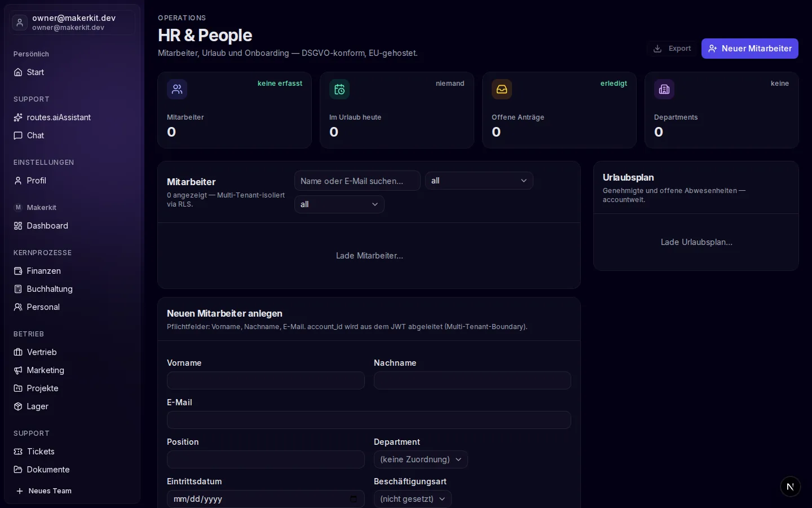Click the Neuer Mitarbeiter button
Viewport: 812px width, 508px height.
tap(750, 49)
